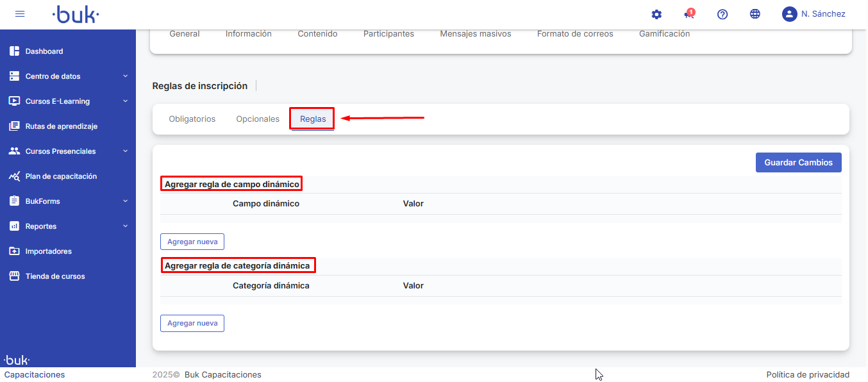868x382 pixels.
Task: Switch to the Obligatorios tab
Action: coord(192,119)
